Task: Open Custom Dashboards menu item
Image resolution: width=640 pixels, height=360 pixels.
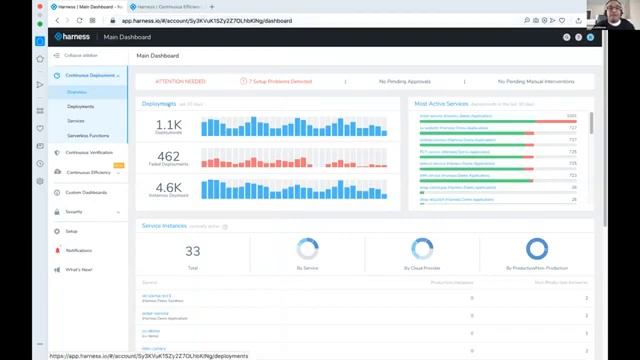Action: point(86,192)
